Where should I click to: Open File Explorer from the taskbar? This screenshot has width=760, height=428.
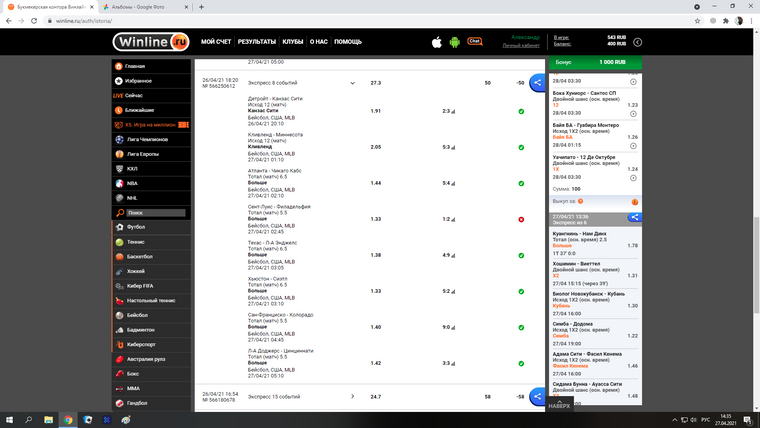pos(48,420)
